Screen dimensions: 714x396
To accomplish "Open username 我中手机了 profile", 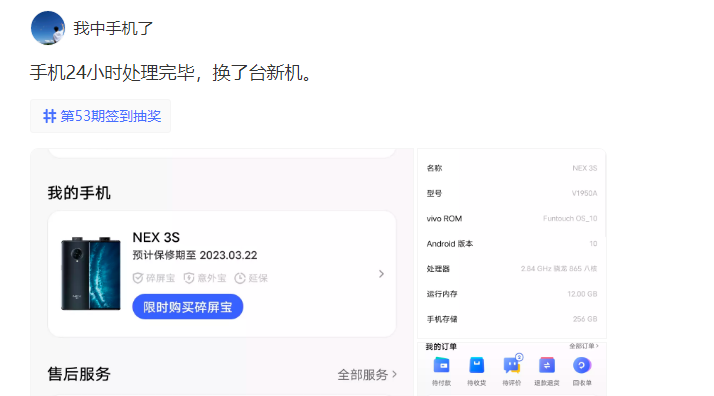I will coord(113,28).
